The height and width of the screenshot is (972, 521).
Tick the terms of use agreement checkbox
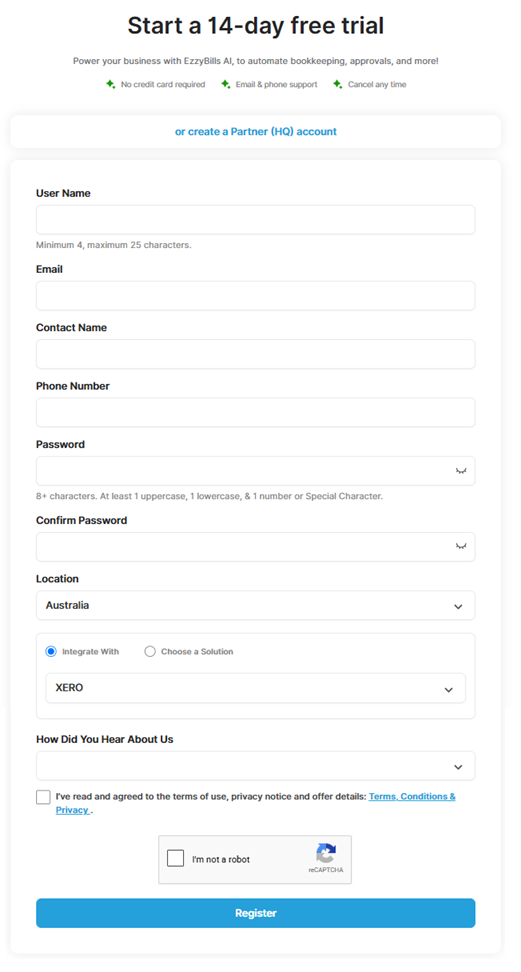(x=43, y=797)
